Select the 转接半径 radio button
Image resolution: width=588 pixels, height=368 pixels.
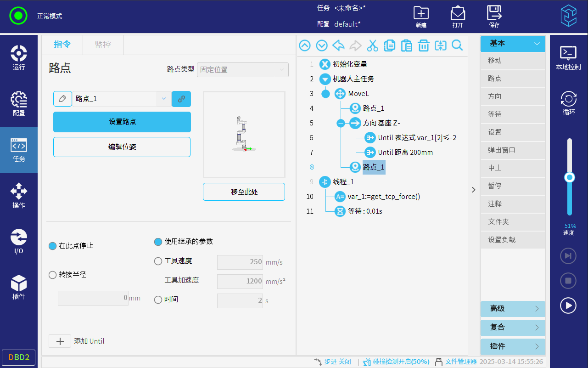(53, 275)
